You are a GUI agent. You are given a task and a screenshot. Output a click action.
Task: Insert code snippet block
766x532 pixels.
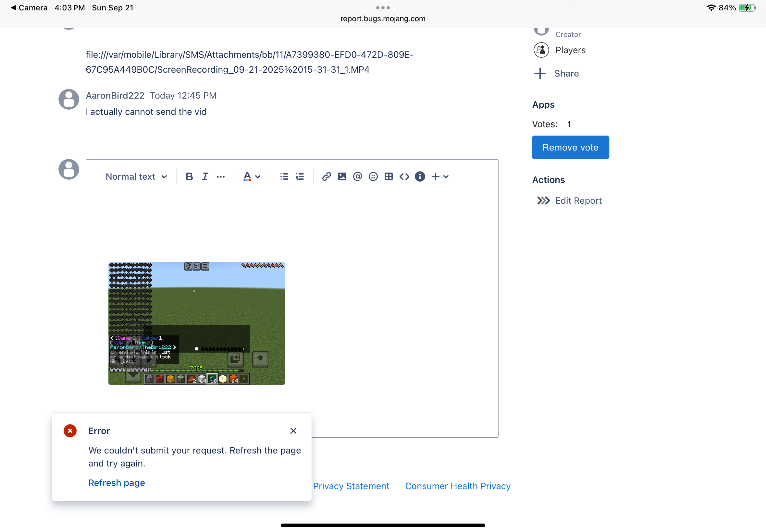pyautogui.click(x=404, y=177)
